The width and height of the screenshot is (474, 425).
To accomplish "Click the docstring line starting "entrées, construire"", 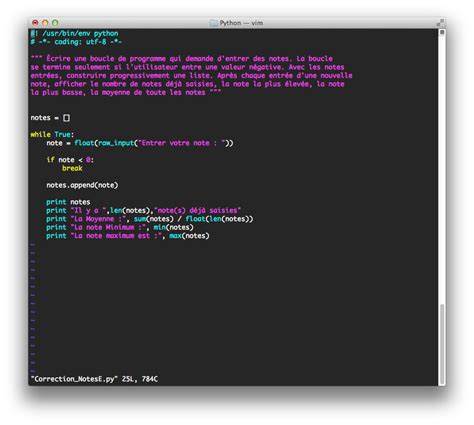I will click(x=191, y=76).
